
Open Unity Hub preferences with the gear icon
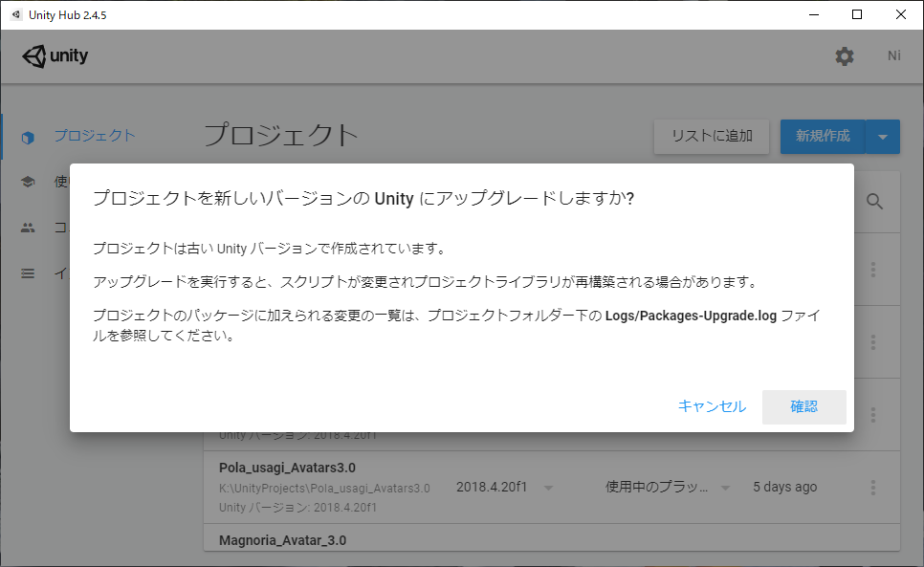tap(844, 56)
